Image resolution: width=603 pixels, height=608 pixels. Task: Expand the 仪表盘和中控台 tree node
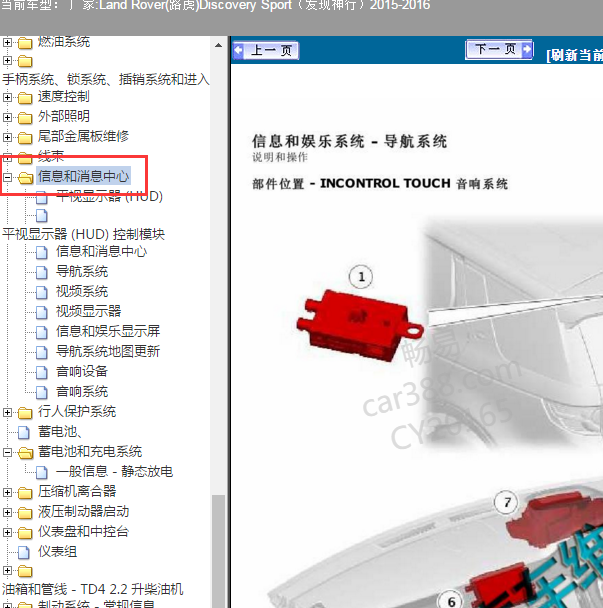pos(7,533)
